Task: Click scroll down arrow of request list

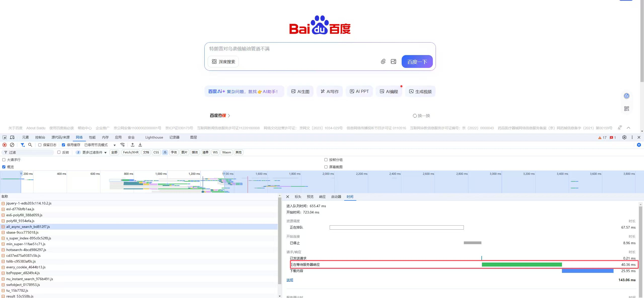Action: point(280,296)
